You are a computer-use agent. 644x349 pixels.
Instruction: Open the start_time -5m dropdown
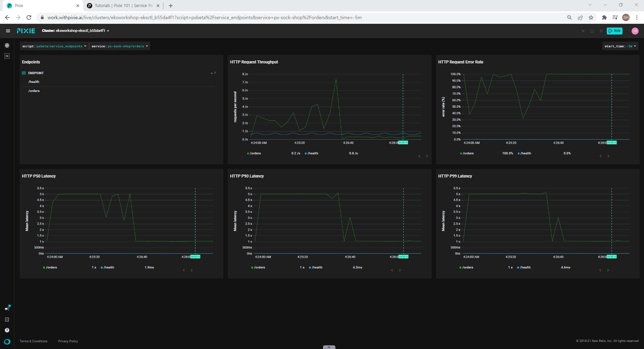point(620,46)
